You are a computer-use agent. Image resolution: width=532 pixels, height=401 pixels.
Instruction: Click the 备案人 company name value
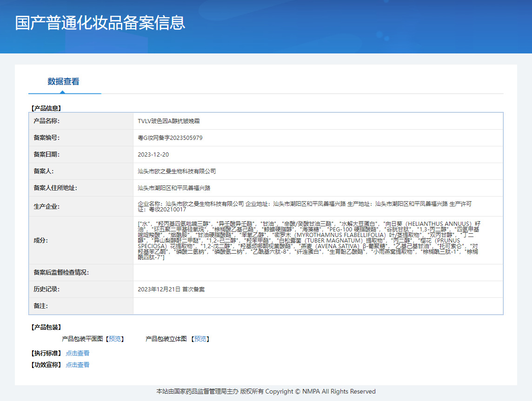[177, 171]
